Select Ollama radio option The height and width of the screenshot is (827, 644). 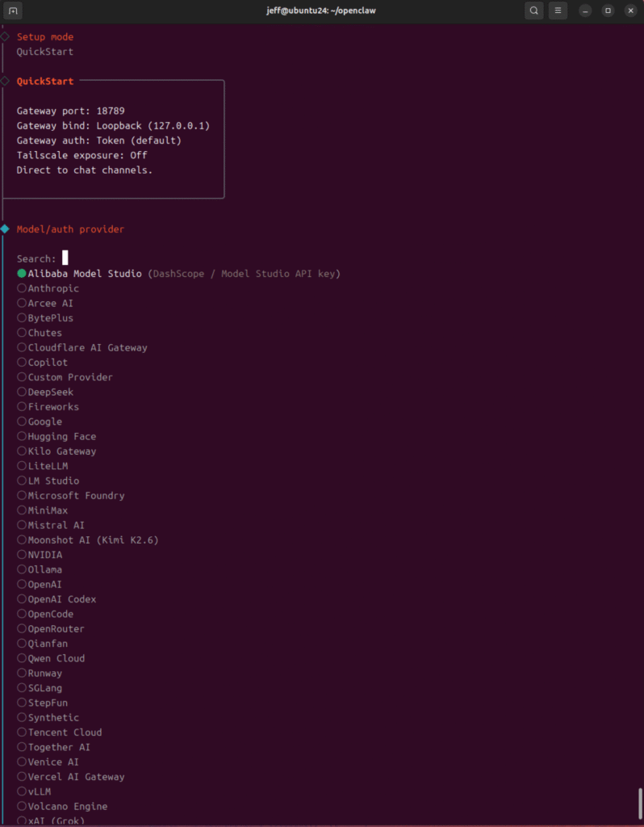[x=22, y=569]
